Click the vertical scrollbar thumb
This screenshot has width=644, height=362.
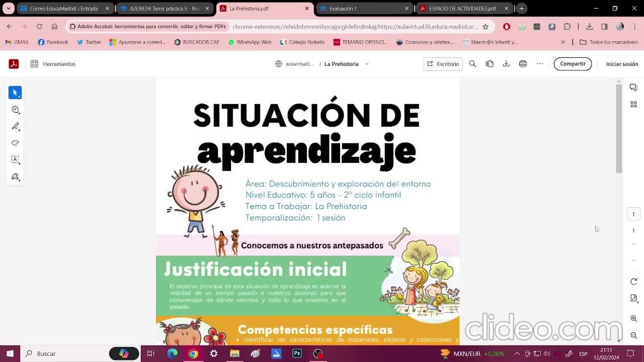point(619,129)
